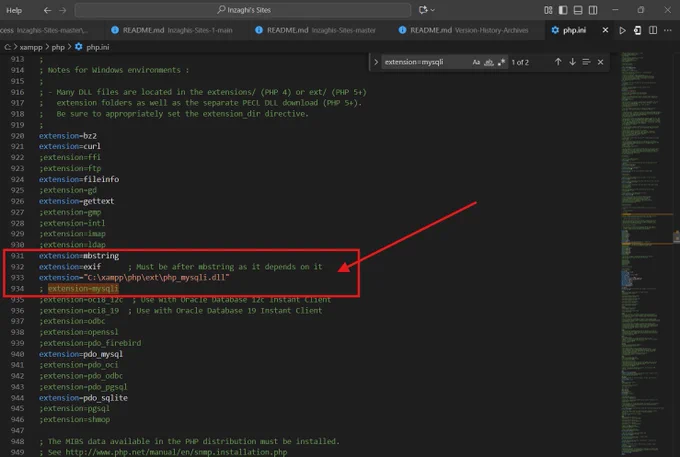The height and width of the screenshot is (457, 680).
Task: Close the find widget
Action: 600,62
